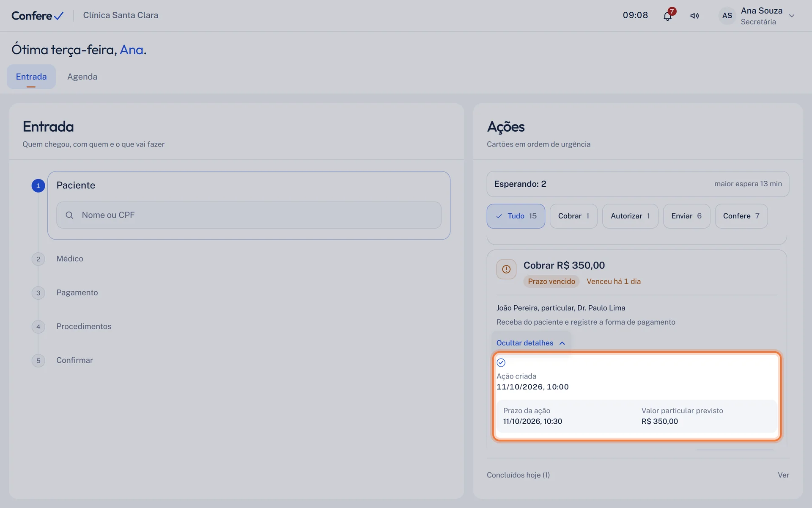Go to the Pagamento step
The width and height of the screenshot is (812, 508).
pyautogui.click(x=77, y=293)
